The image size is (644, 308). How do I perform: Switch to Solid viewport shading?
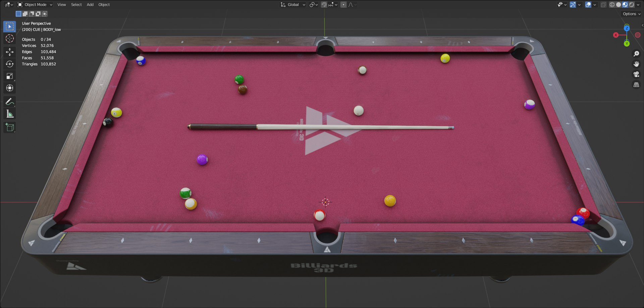click(x=619, y=5)
